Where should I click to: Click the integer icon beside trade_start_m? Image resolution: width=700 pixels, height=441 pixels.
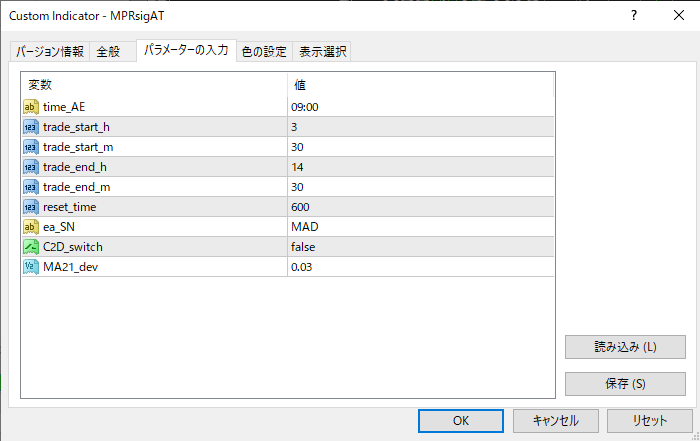pyautogui.click(x=30, y=147)
